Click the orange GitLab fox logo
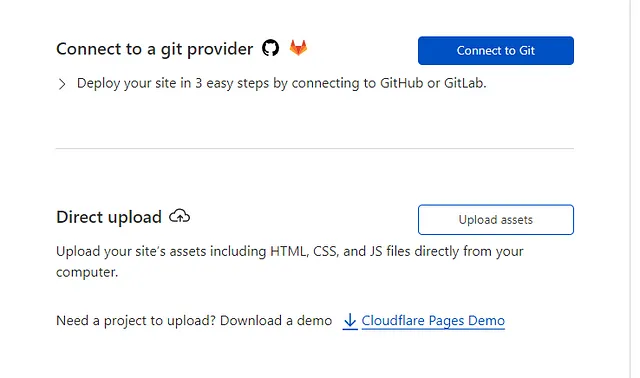 point(298,48)
